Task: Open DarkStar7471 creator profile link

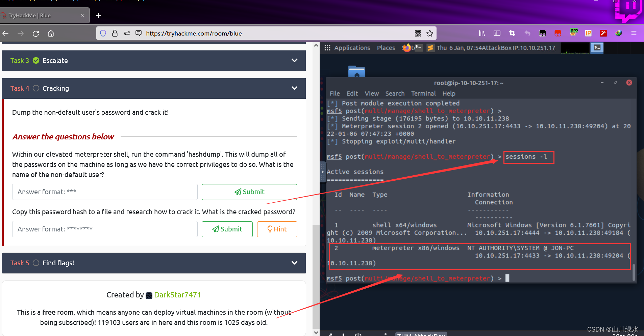Action: click(177, 295)
